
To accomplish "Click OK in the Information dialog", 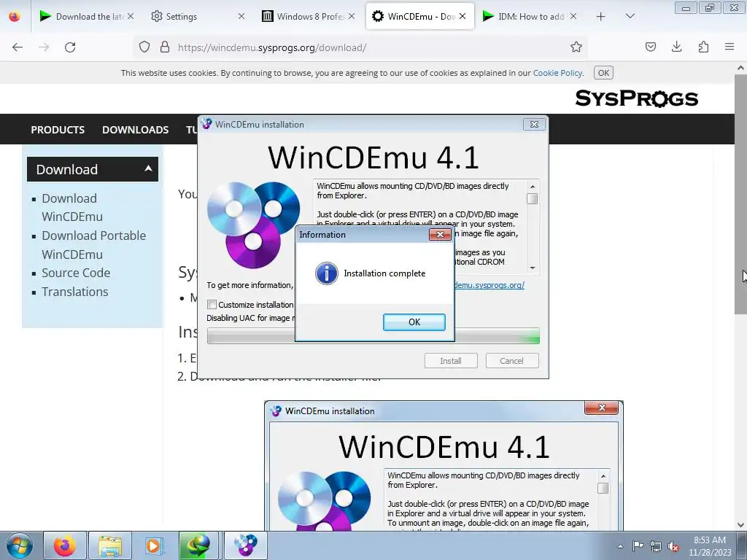I will (x=414, y=322).
